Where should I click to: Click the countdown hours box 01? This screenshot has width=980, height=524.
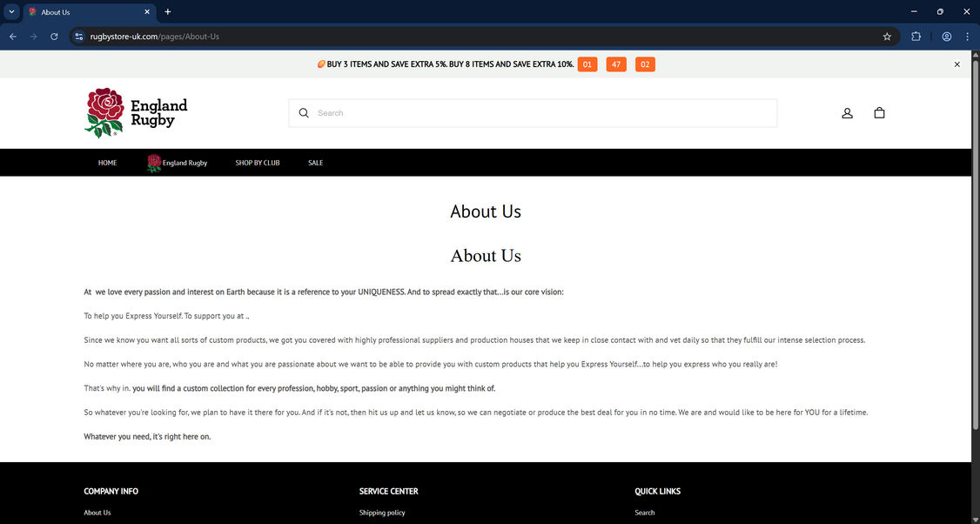click(x=587, y=64)
